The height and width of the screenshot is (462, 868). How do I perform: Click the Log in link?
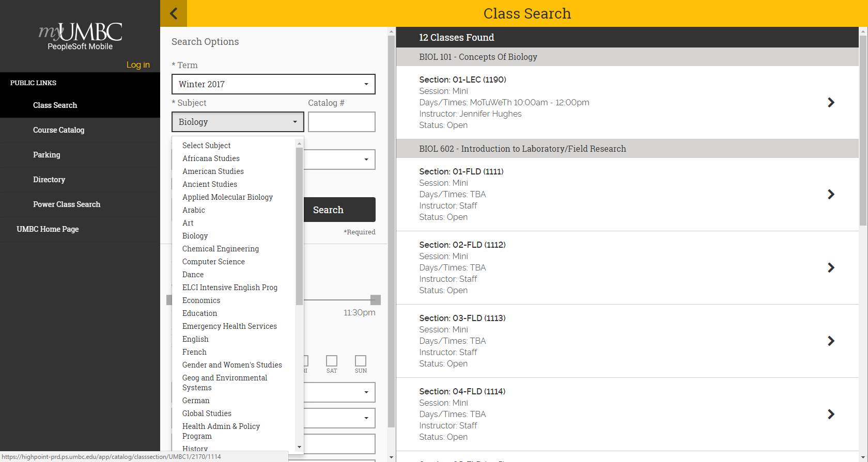pyautogui.click(x=138, y=65)
